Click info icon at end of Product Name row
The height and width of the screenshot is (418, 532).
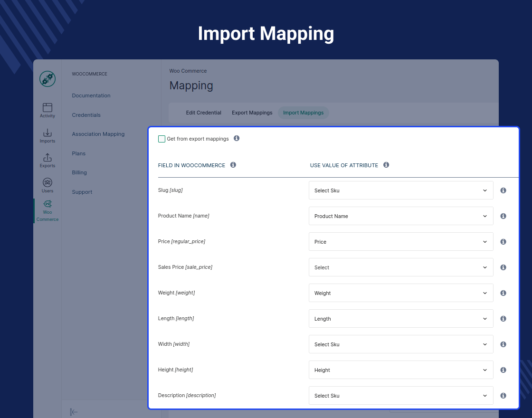tap(503, 216)
